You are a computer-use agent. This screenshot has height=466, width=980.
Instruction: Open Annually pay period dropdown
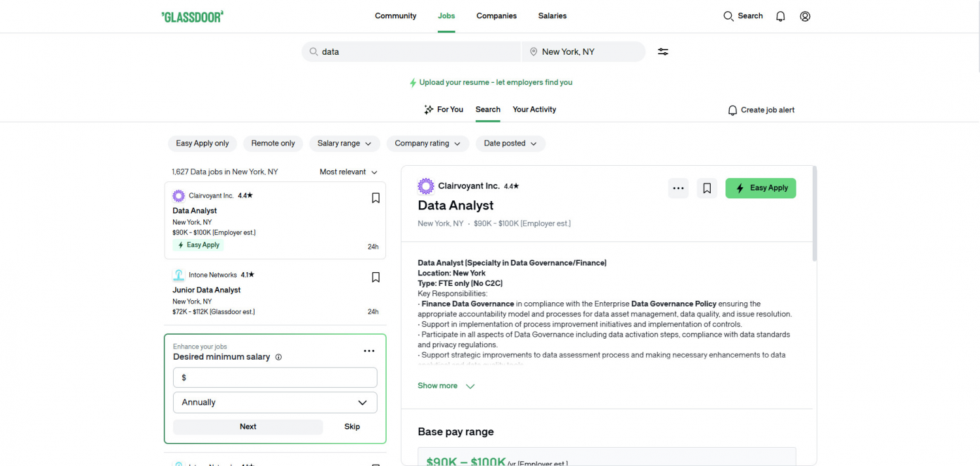point(275,403)
